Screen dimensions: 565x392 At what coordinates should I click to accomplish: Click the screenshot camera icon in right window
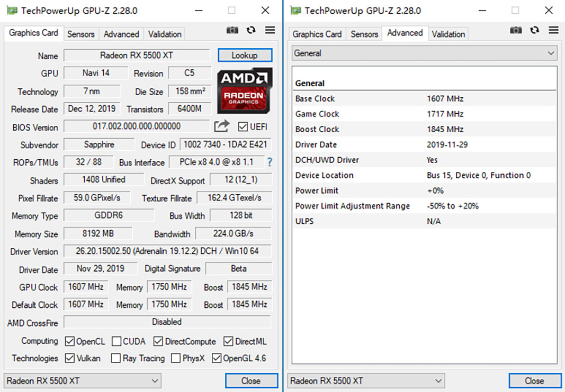pos(516,30)
